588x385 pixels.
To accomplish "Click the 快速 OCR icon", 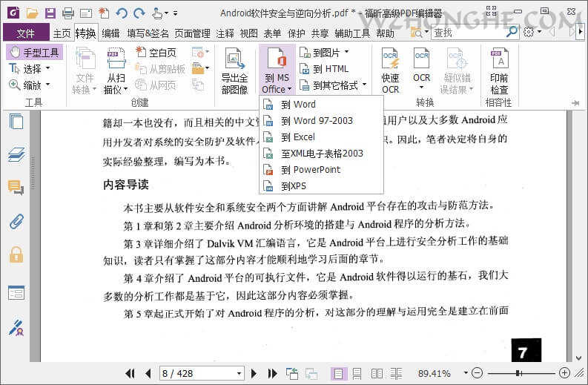I will pos(390,72).
